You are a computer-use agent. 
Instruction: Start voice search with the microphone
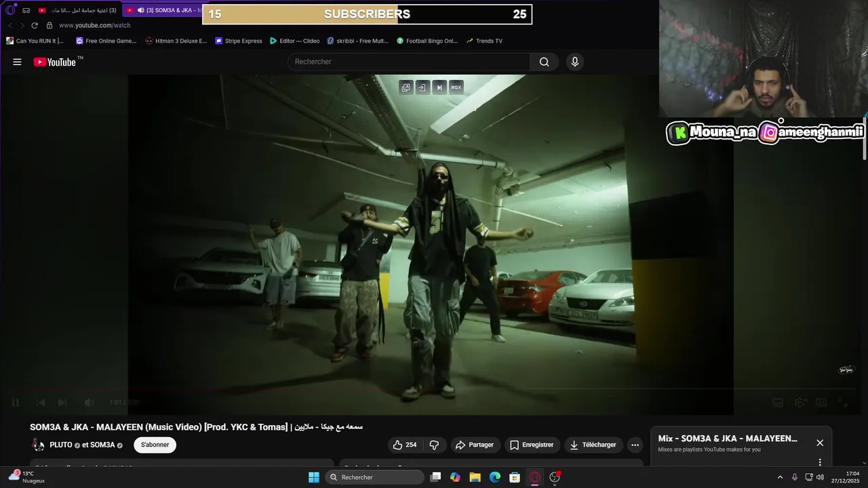tap(575, 62)
